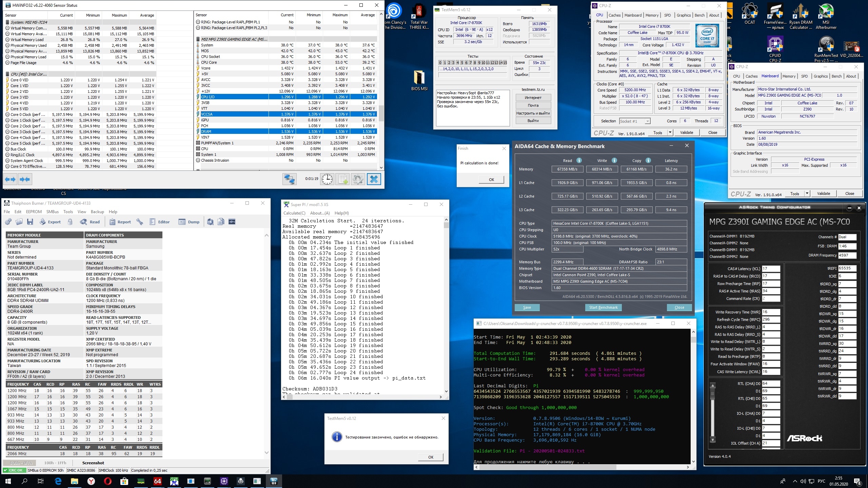Click the Save floppy icon in Thaiphoon Burner

pyautogui.click(x=30, y=222)
